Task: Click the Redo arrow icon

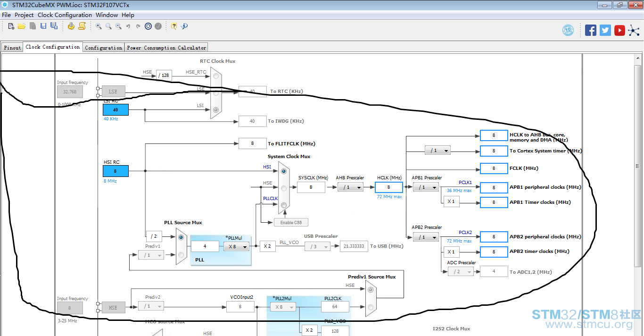Action: 138,26
